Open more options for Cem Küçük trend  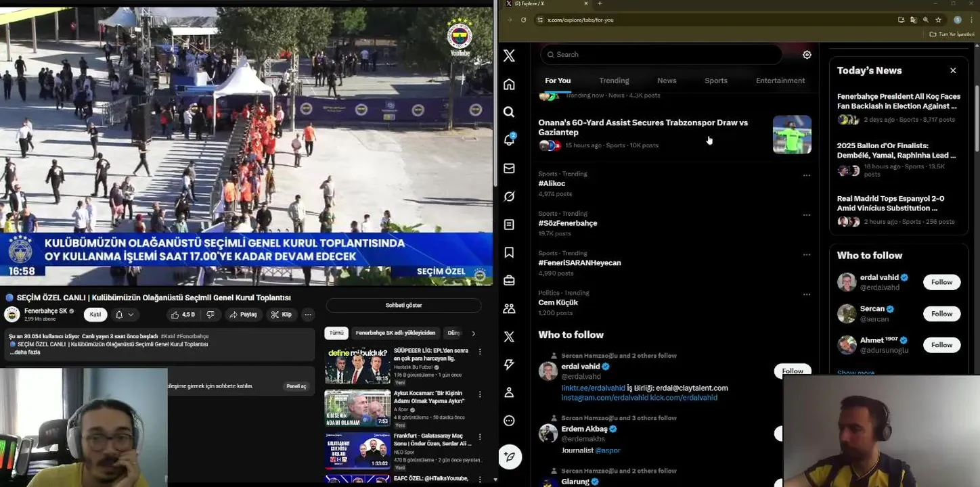click(x=806, y=295)
